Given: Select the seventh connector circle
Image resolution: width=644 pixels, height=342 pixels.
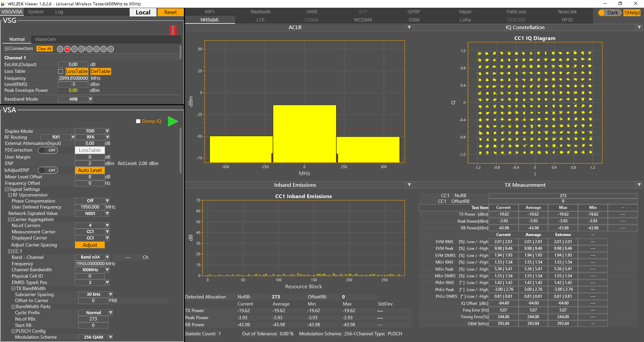Looking at the screenshot, I should tap(104, 49).
